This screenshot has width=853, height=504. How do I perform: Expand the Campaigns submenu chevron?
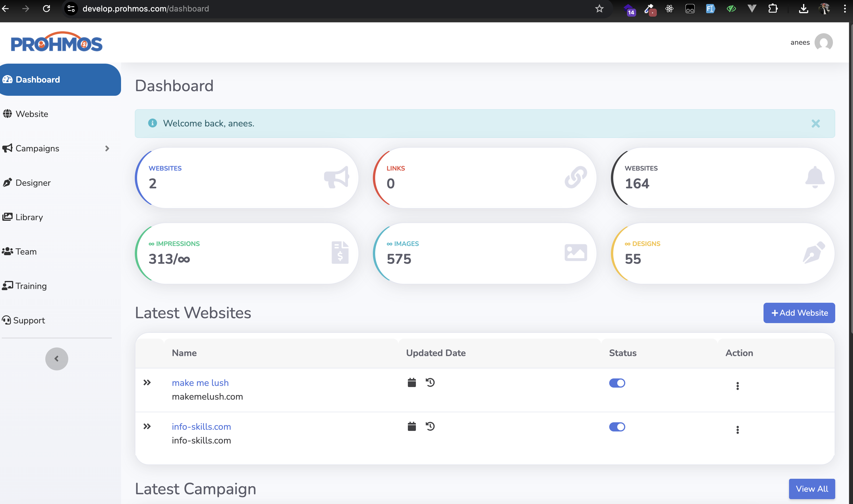(107, 149)
